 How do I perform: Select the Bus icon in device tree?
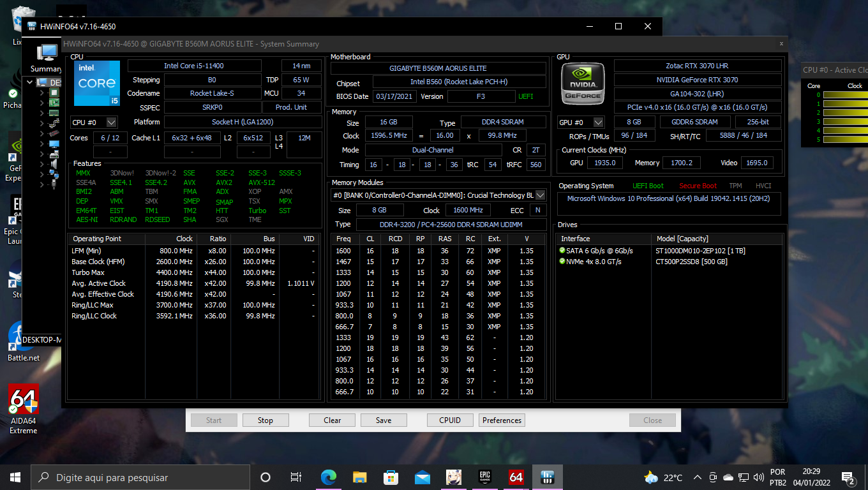click(x=54, y=123)
